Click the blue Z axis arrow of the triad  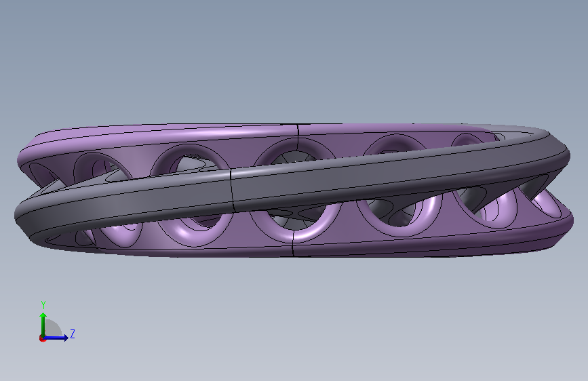(x=56, y=338)
